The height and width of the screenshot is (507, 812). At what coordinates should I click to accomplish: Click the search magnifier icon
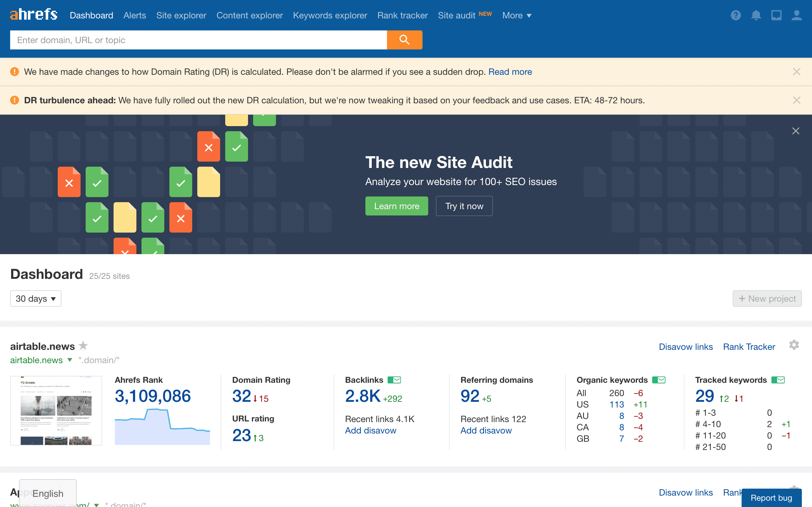point(404,40)
